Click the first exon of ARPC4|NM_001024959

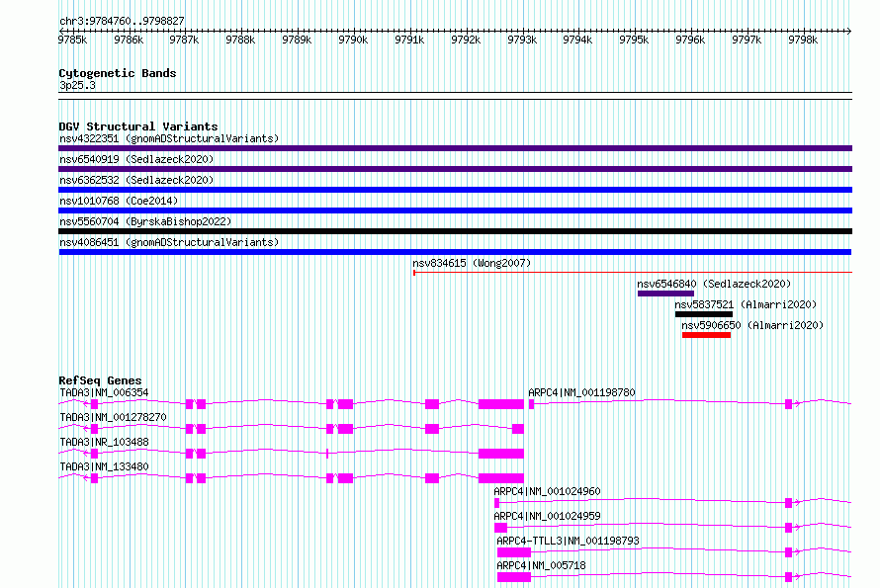(500, 528)
